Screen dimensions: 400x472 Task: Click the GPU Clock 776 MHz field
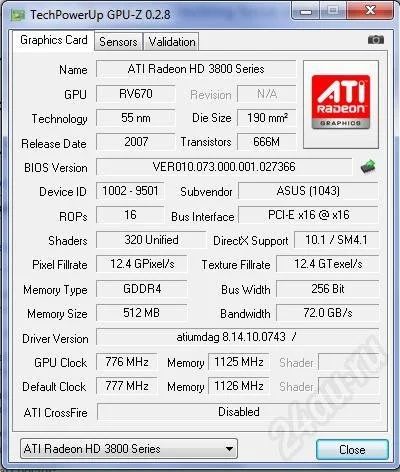(x=127, y=362)
